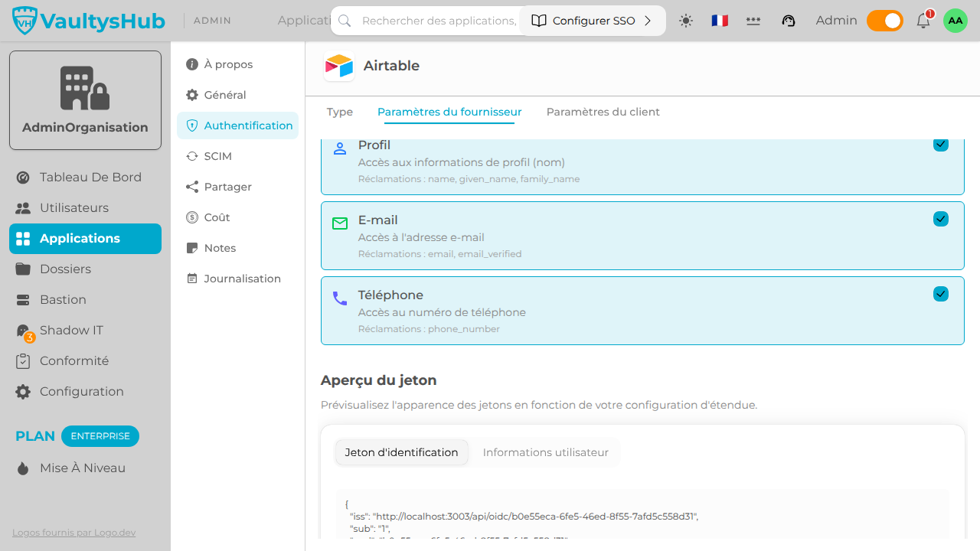Click the PLAN label
Viewport: 980px width, 551px height.
35,436
